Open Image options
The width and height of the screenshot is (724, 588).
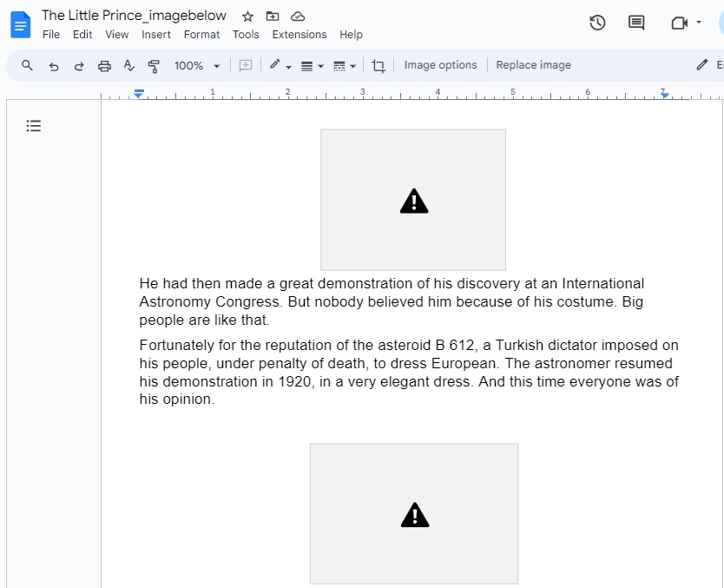[x=438, y=64]
